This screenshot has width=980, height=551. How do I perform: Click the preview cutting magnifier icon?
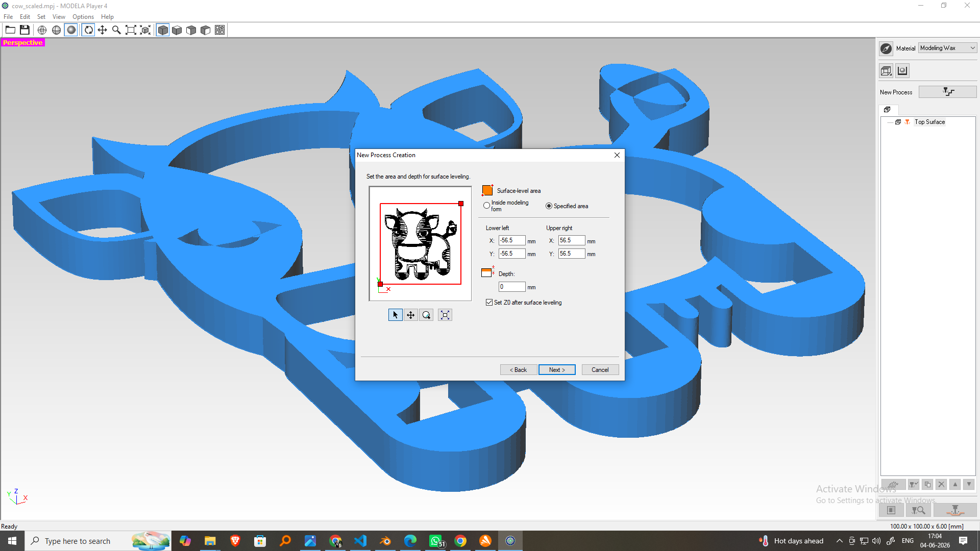click(918, 510)
